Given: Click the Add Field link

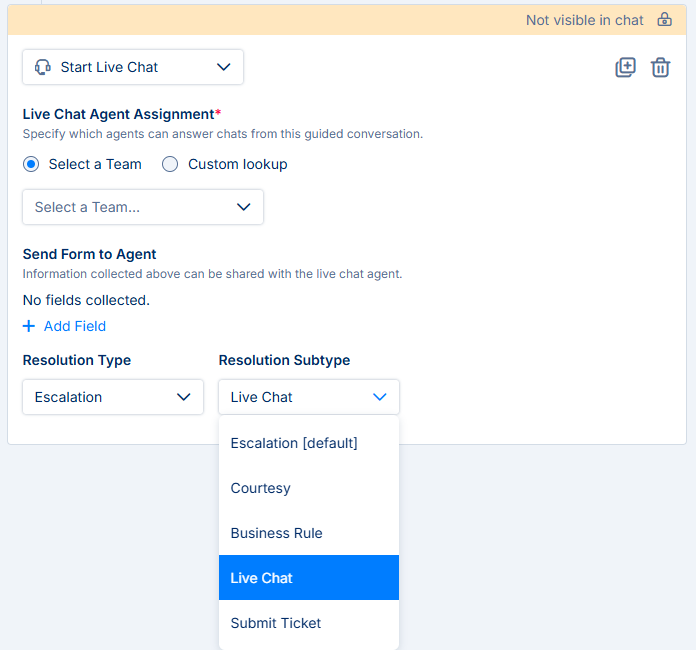Looking at the screenshot, I should click(75, 326).
